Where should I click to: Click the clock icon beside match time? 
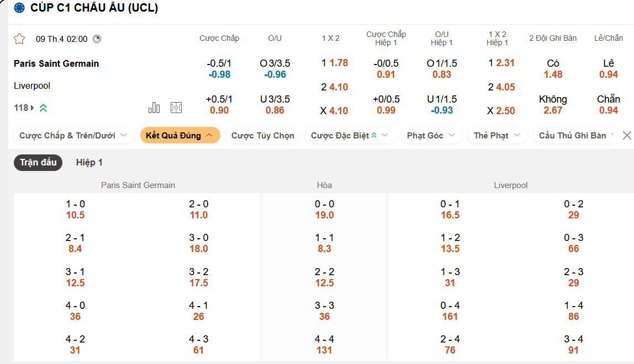pos(97,39)
